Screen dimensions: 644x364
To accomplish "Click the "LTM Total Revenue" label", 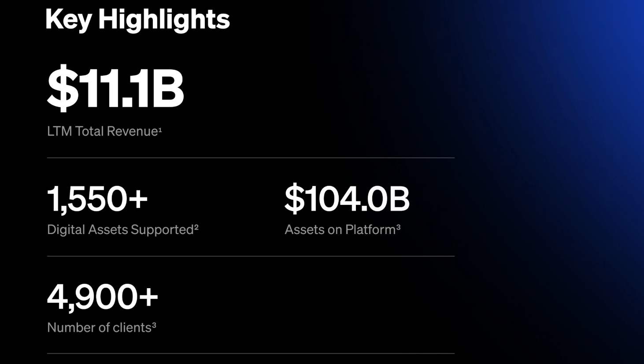I will tap(102, 131).
